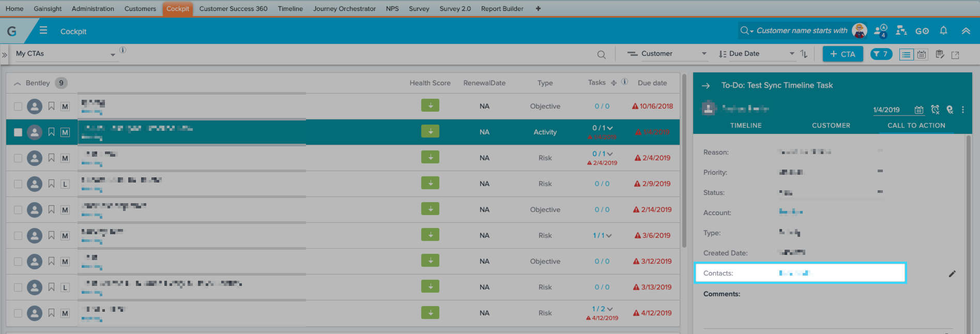Screen dimensions: 980x334
Task: Switch to the TIMELINE tab
Action: (746, 125)
